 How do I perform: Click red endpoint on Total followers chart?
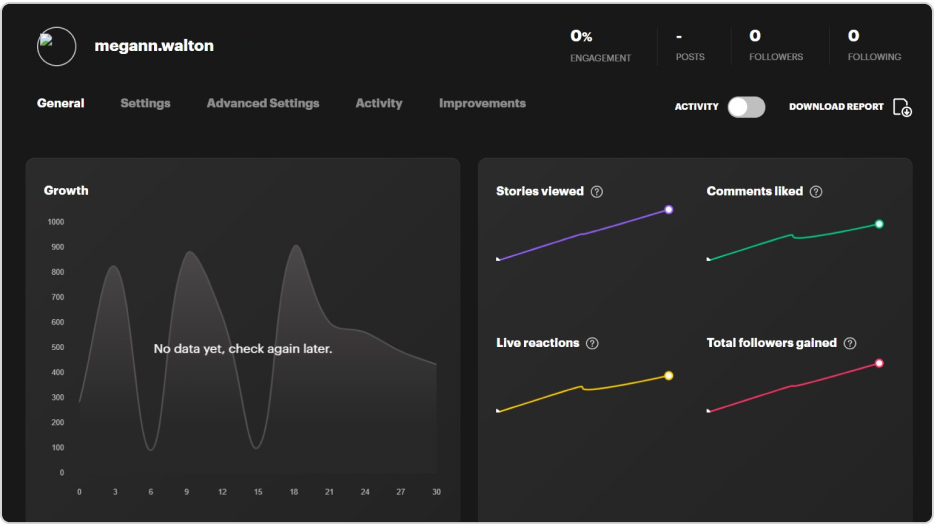click(x=879, y=363)
